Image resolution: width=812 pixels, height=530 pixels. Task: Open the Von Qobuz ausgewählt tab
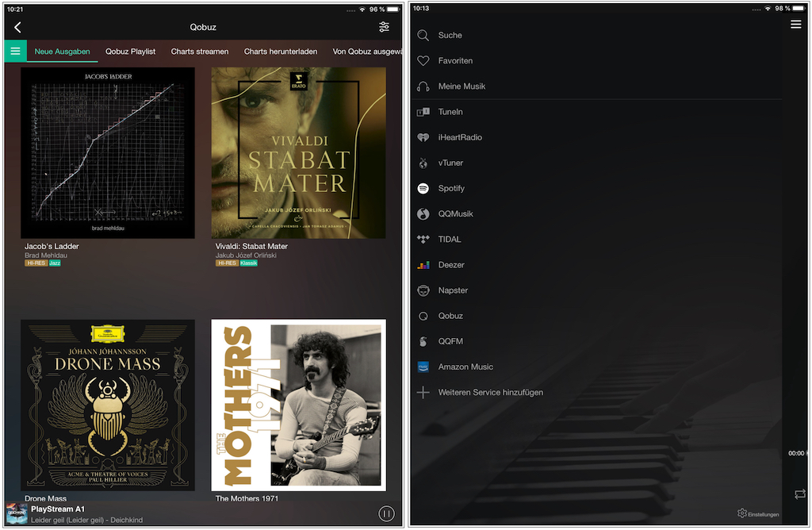click(367, 52)
